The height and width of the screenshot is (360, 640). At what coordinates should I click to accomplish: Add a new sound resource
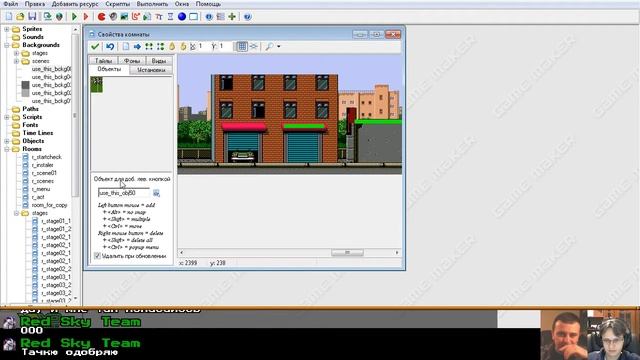113,16
